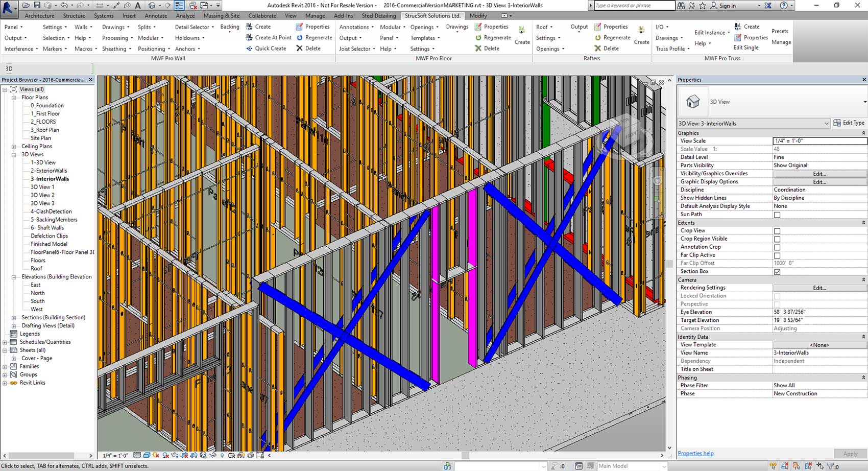Click the Delete X icon in MWF Pro Floor panel
Viewport: 868px width, 471px height.
pyautogui.click(x=478, y=49)
